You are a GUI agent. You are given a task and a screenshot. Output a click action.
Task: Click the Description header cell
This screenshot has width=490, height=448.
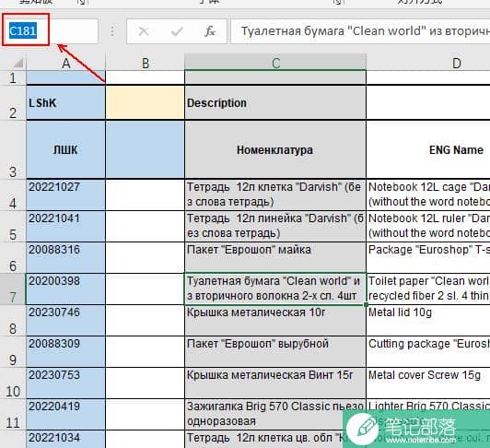275,102
